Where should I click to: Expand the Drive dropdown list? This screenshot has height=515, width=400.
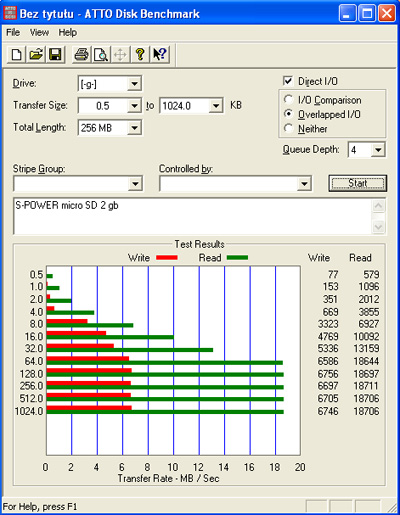(134, 84)
